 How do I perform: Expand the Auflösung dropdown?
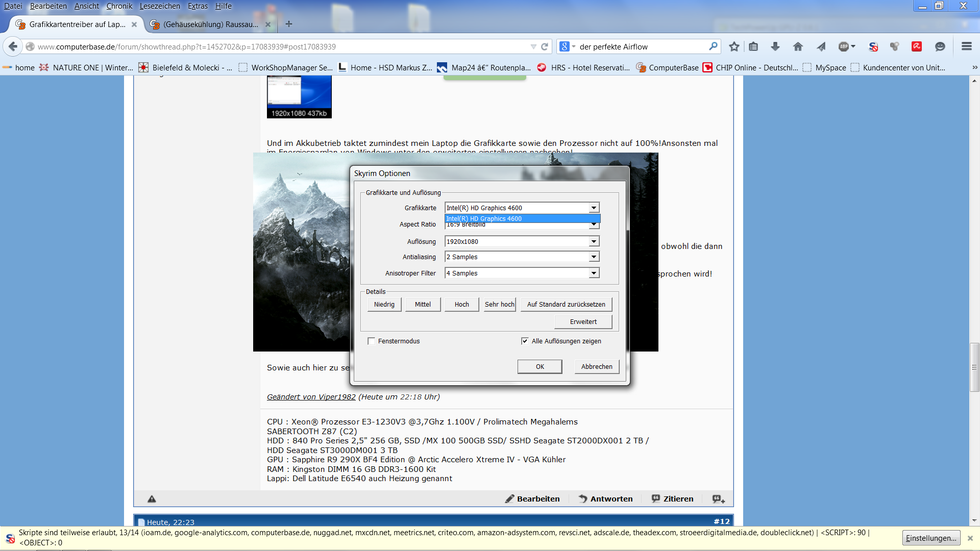(594, 242)
